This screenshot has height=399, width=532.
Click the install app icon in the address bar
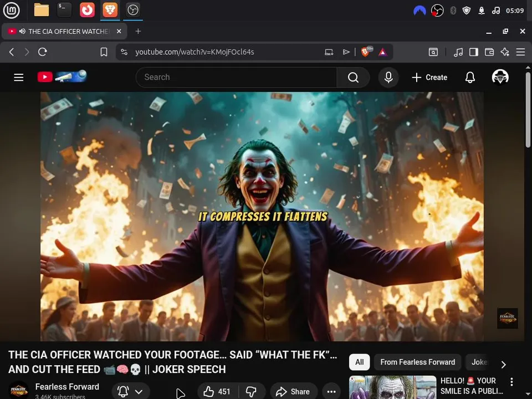329,52
